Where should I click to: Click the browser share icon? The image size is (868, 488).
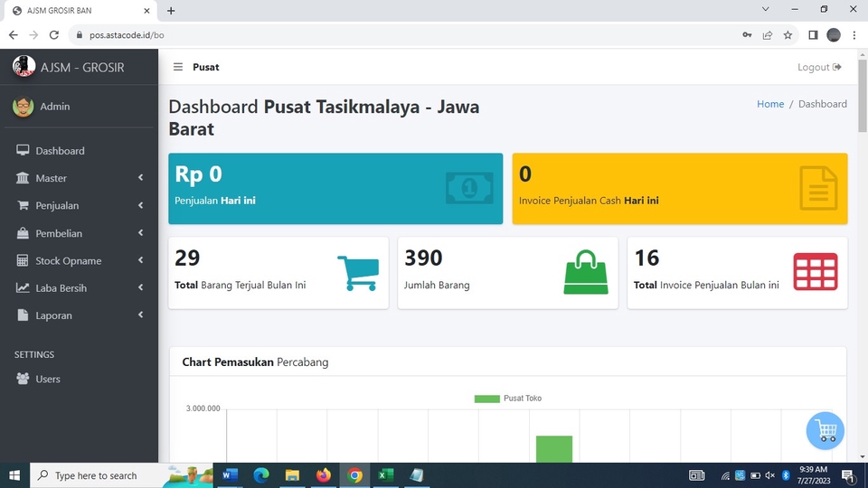pyautogui.click(x=768, y=35)
